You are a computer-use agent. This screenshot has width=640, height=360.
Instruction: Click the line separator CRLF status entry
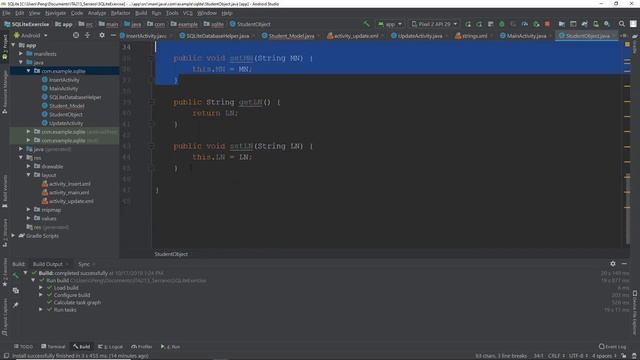pos(556,356)
